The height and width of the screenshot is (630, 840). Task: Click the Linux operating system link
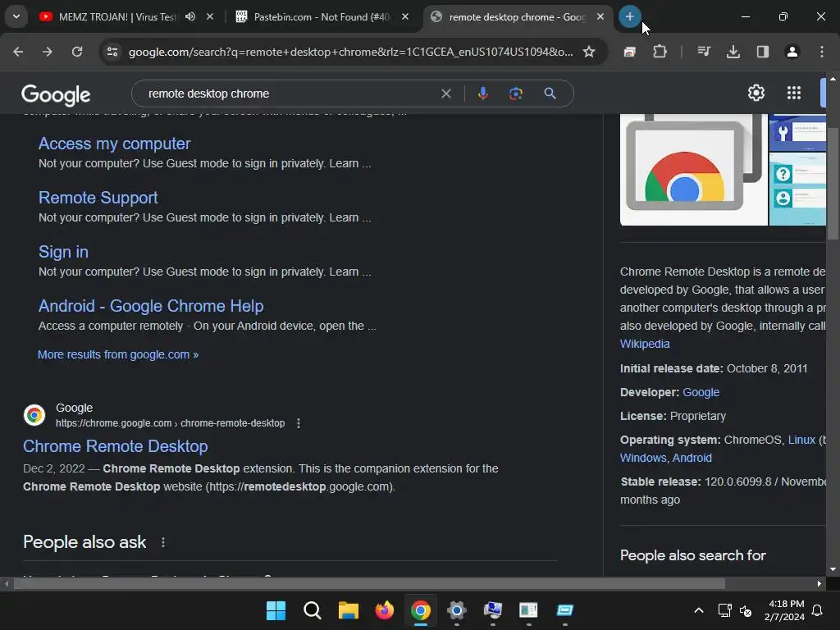click(801, 440)
